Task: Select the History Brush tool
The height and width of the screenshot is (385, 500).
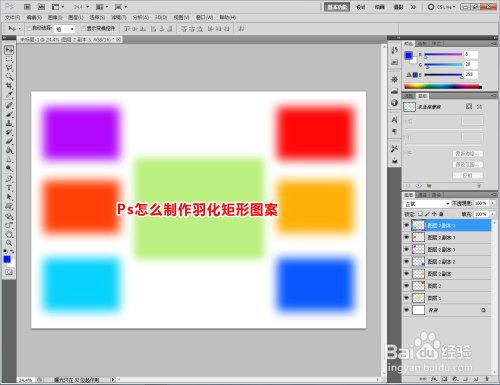Action: 9,132
